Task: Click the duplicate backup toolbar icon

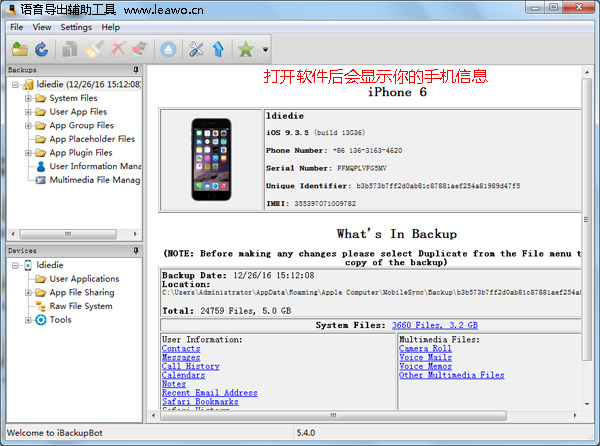Action: point(70,49)
